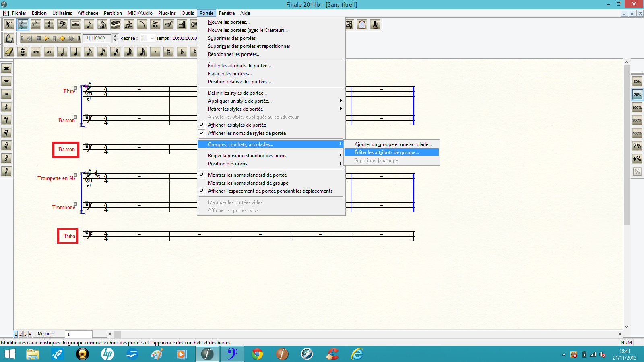Expand the 'Position des noms' submenu
Image resolution: width=644 pixels, height=362 pixels.
(x=227, y=164)
